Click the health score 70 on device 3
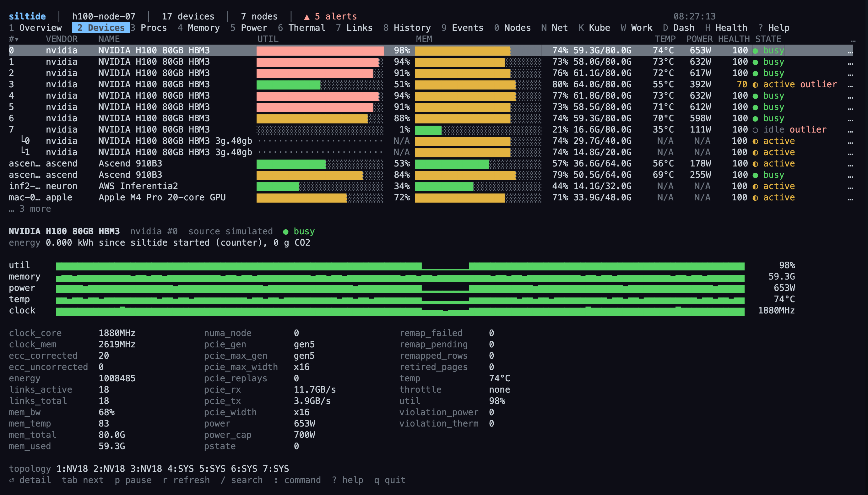The width and height of the screenshot is (868, 495). click(x=742, y=84)
